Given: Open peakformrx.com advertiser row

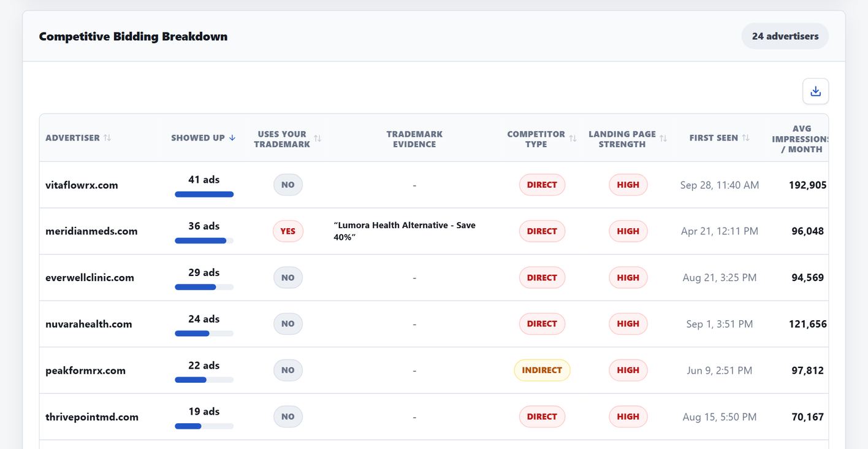Looking at the screenshot, I should pyautogui.click(x=434, y=370).
